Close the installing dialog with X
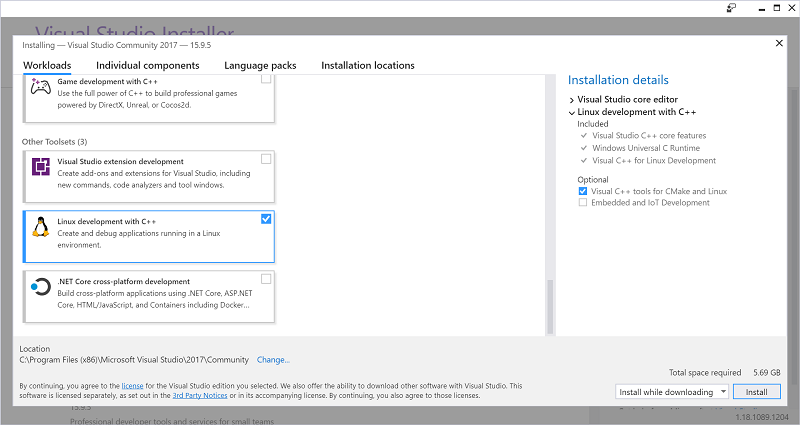This screenshot has height=425, width=800. click(779, 43)
